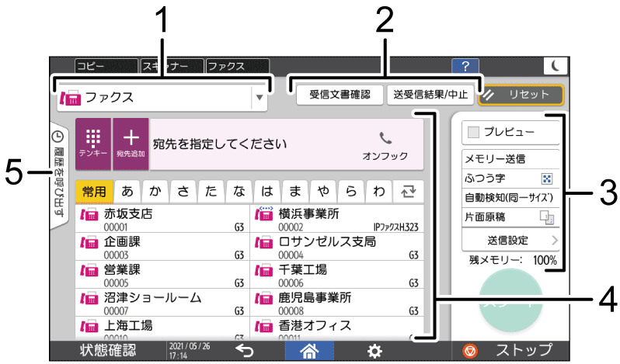Select destination 営業課
The height and width of the screenshot is (364, 620).
tap(162, 275)
